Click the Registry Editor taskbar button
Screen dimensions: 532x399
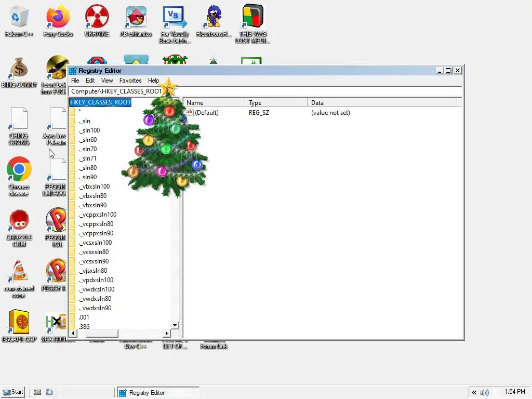click(158, 393)
